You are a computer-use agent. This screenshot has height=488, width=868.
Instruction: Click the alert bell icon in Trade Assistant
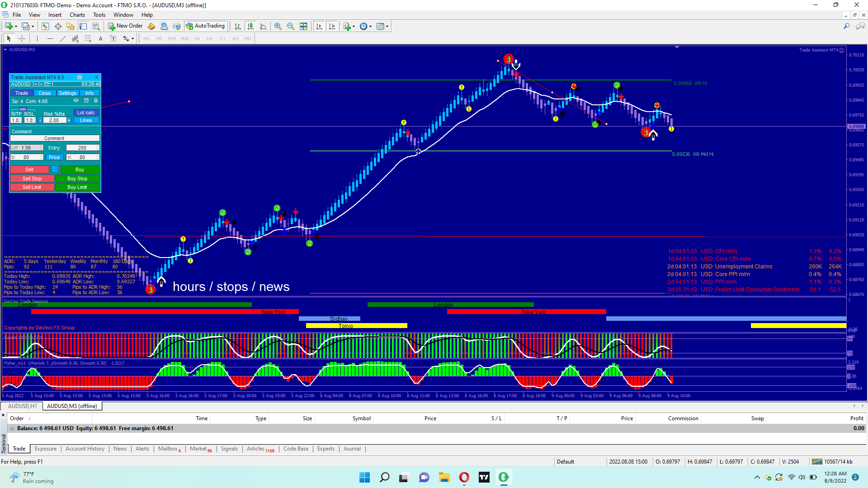95,101
